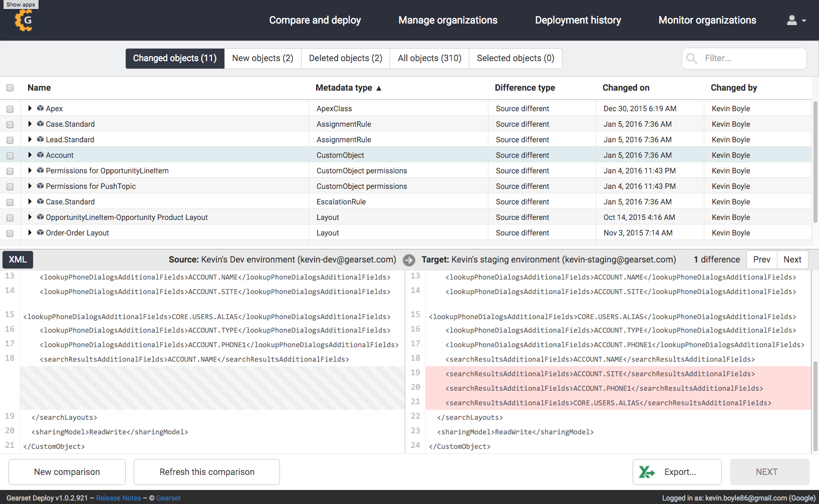Viewport: 819px width, 504px height.
Task: Check Permissions for OpportunityLineItem checkbox
Action: point(10,171)
